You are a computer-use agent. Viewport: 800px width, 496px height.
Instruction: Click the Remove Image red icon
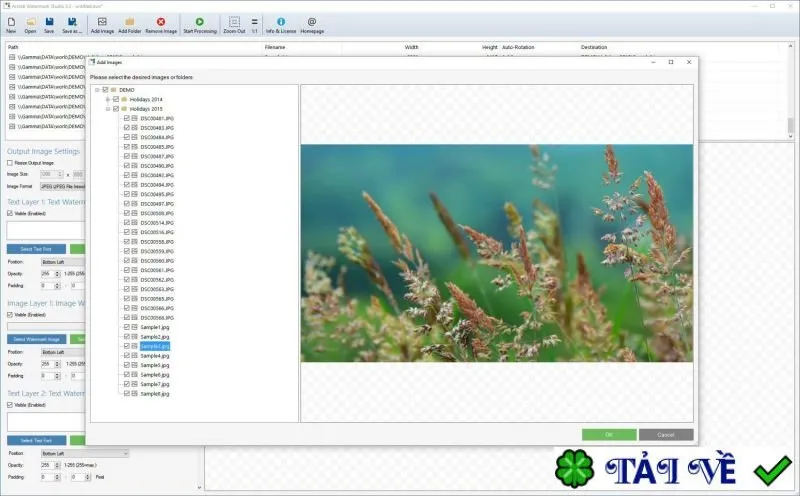[161, 22]
